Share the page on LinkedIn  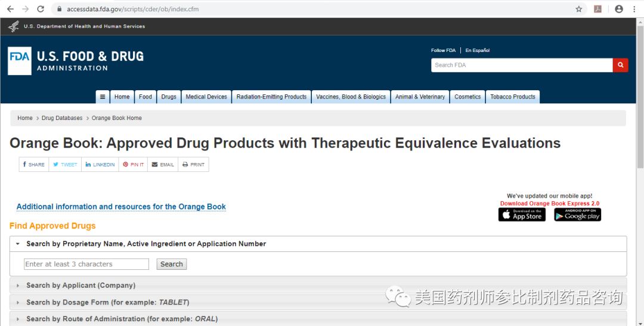click(x=100, y=164)
